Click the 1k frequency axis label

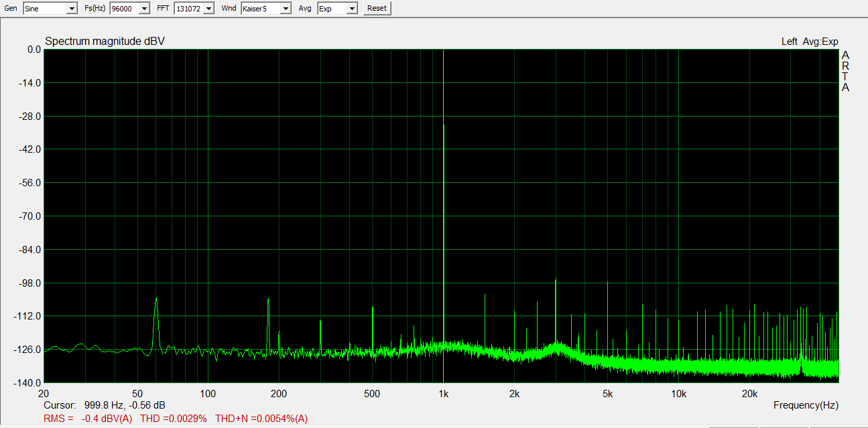pos(443,393)
